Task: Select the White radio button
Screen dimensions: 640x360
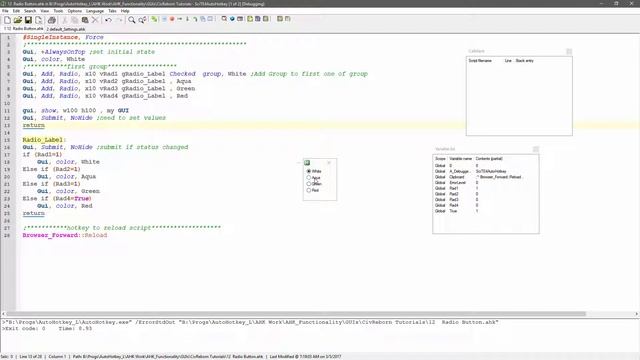Action: [313, 171]
